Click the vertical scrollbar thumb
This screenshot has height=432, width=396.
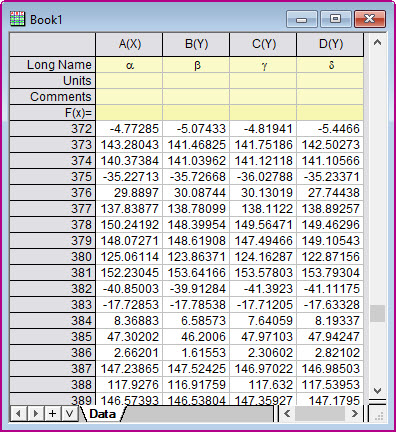coord(377,313)
